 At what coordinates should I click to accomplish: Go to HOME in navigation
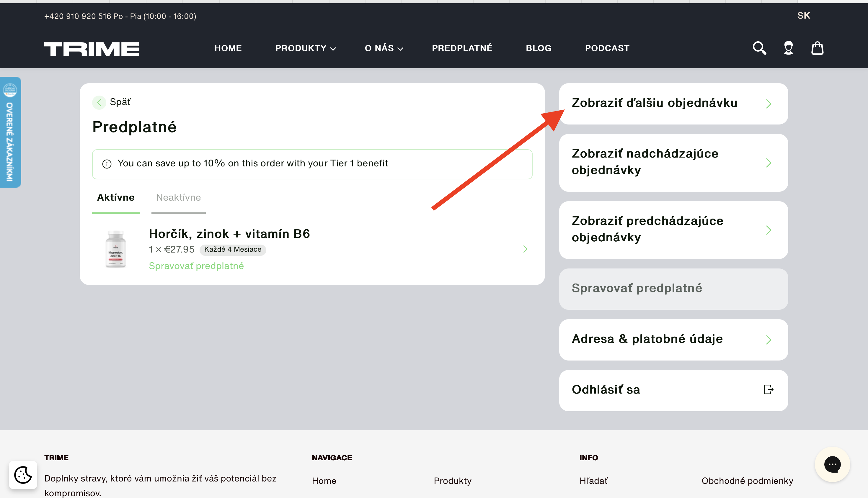[228, 48]
